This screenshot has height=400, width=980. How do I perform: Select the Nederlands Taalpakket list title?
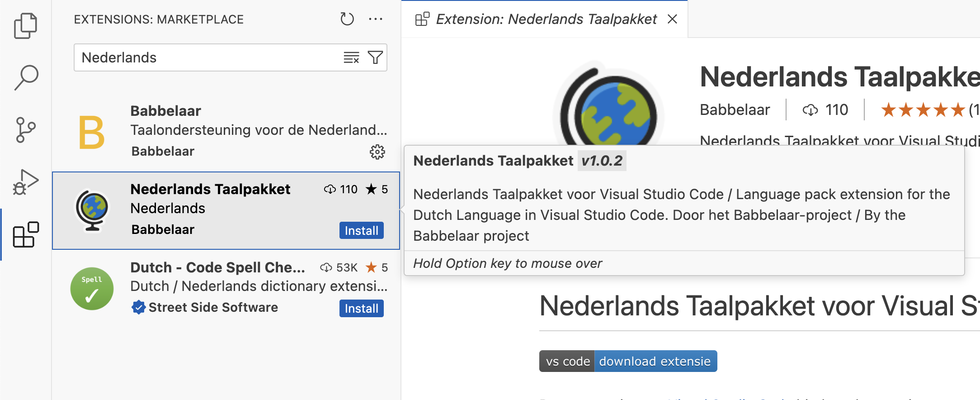click(210, 189)
